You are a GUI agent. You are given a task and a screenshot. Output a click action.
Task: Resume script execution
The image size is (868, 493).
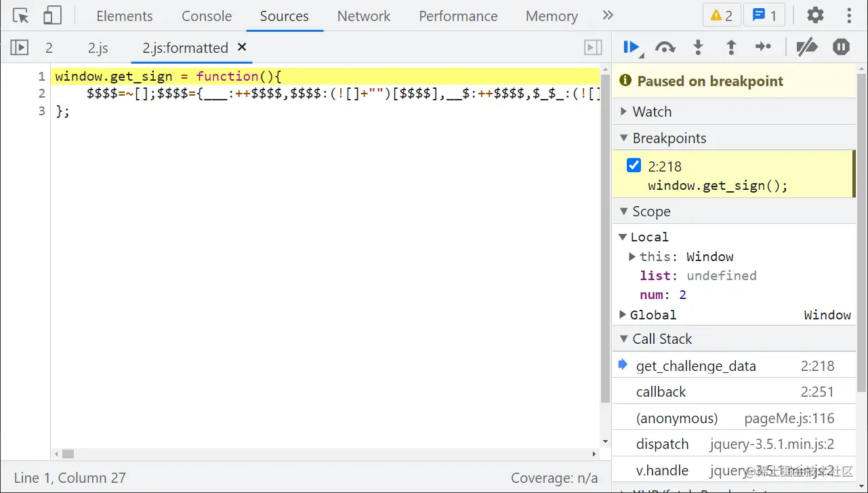(x=632, y=47)
